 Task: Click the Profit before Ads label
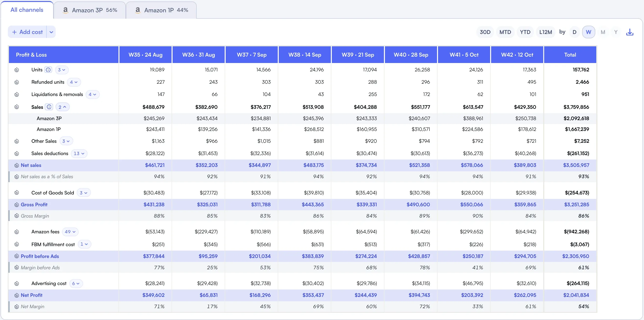pyautogui.click(x=40, y=256)
